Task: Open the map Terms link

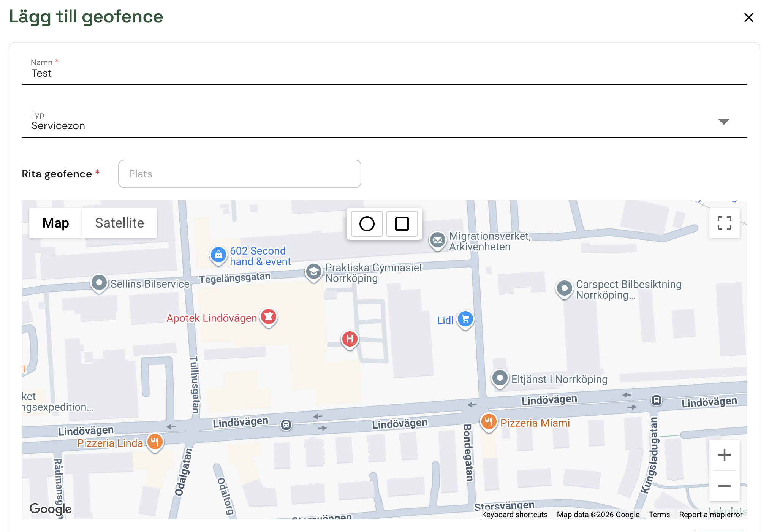Action: coord(659,515)
